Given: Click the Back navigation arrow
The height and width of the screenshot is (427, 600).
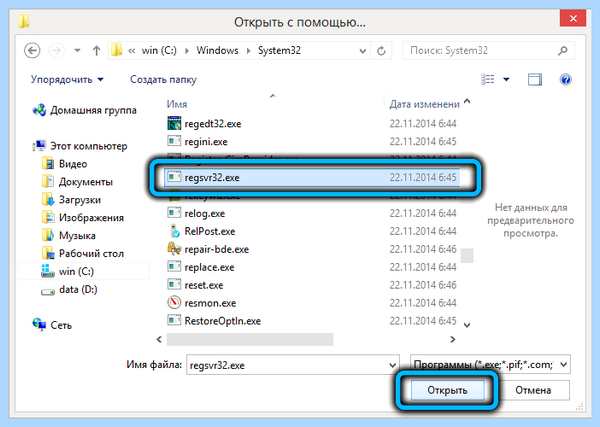Looking at the screenshot, I should 32,51.
